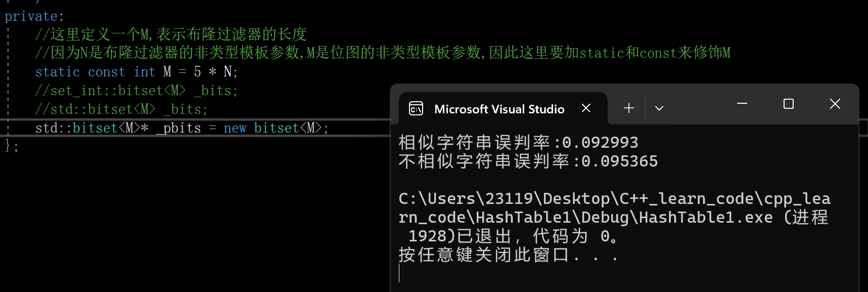Click the commented line 'set_int::bitset<M> _bits'
Screen dimensions: 868x292
click(x=136, y=91)
